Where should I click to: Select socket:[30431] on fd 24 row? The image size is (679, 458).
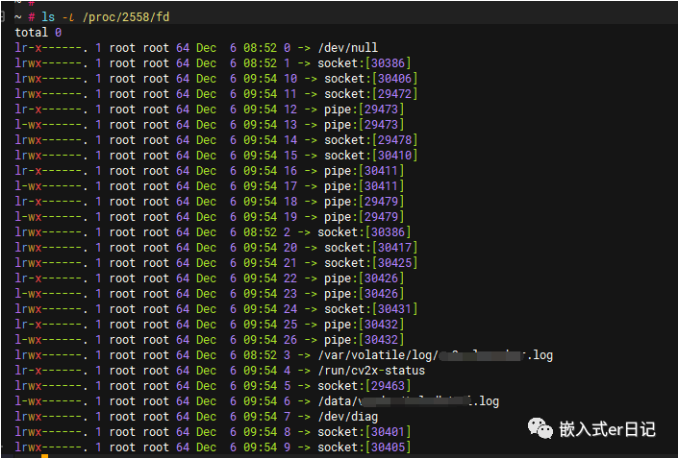pos(371,309)
